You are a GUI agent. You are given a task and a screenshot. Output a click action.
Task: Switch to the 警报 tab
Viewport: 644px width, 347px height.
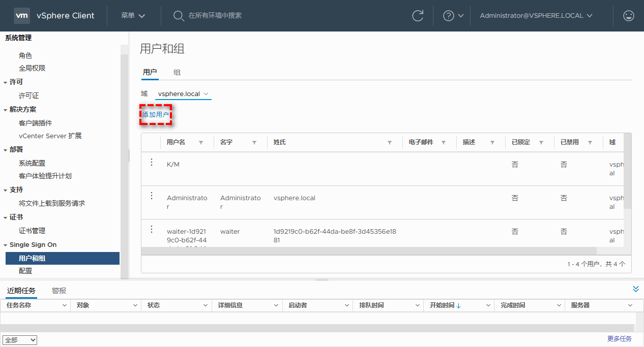point(59,291)
